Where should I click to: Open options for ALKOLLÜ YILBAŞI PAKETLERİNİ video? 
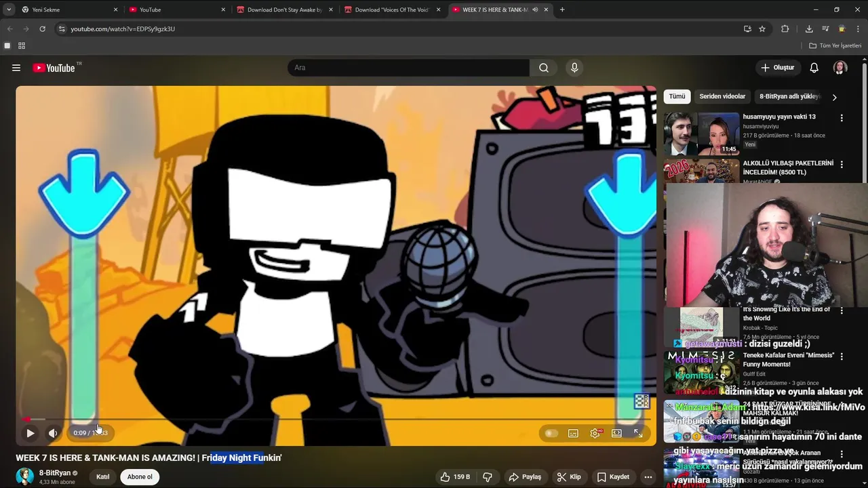click(x=842, y=165)
